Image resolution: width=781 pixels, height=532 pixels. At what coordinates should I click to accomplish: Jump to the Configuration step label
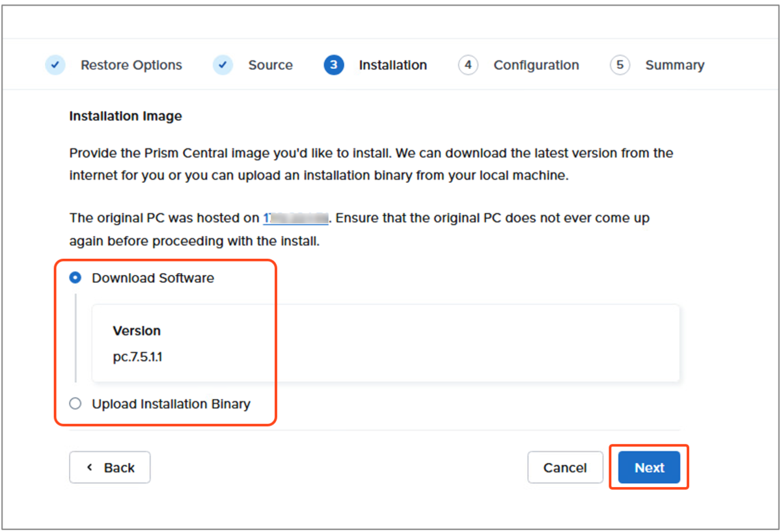(x=536, y=65)
